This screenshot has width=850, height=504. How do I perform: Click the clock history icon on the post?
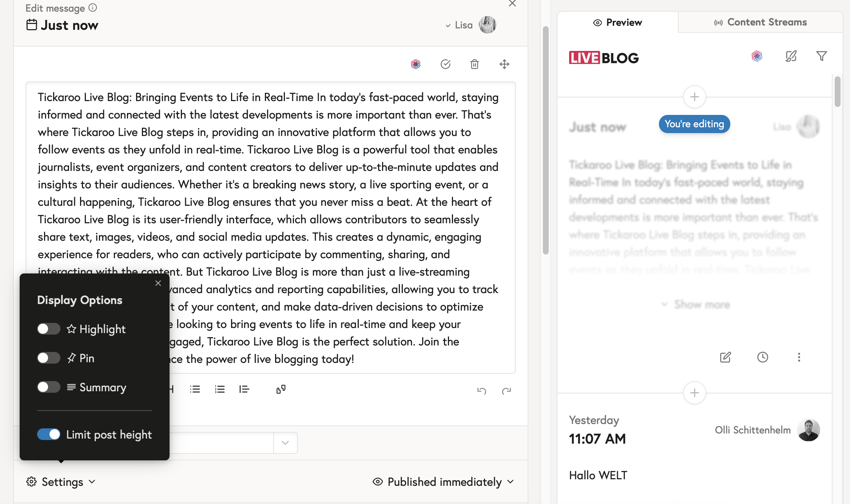pyautogui.click(x=762, y=357)
